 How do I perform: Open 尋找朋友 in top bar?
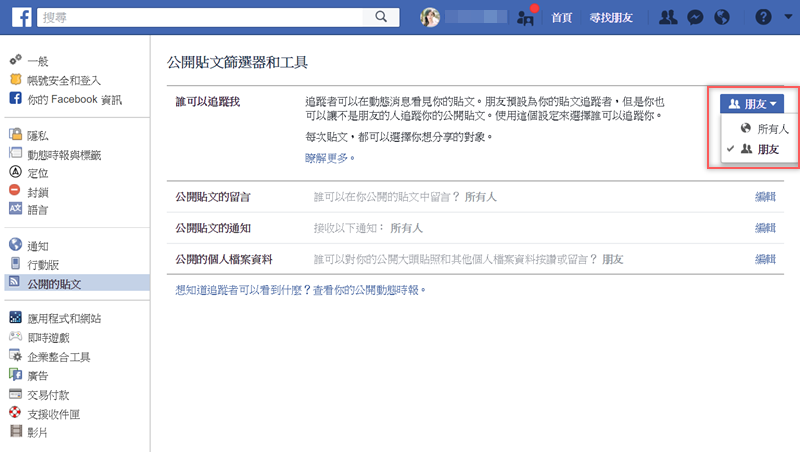click(611, 18)
